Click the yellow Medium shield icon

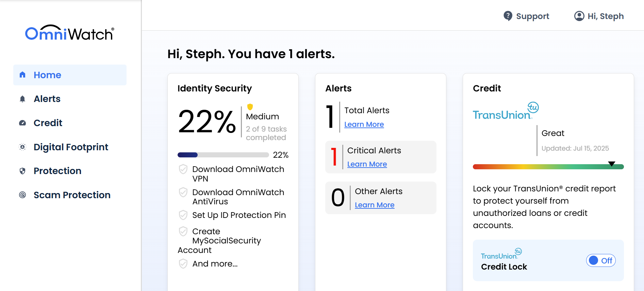point(250,107)
